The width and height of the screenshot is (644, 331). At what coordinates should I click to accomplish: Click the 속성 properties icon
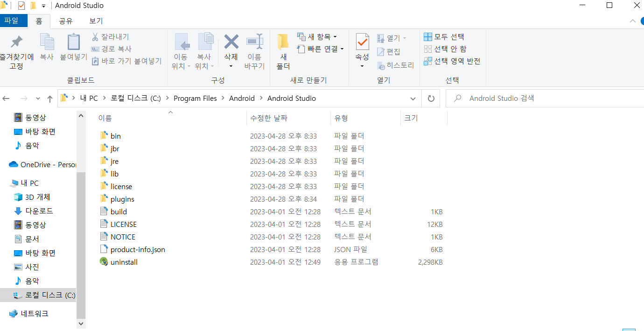click(362, 42)
